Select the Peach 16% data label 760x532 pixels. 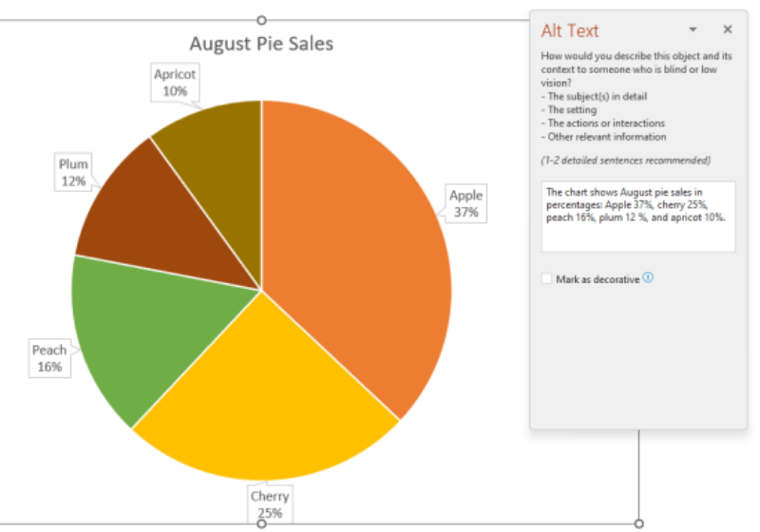point(49,358)
